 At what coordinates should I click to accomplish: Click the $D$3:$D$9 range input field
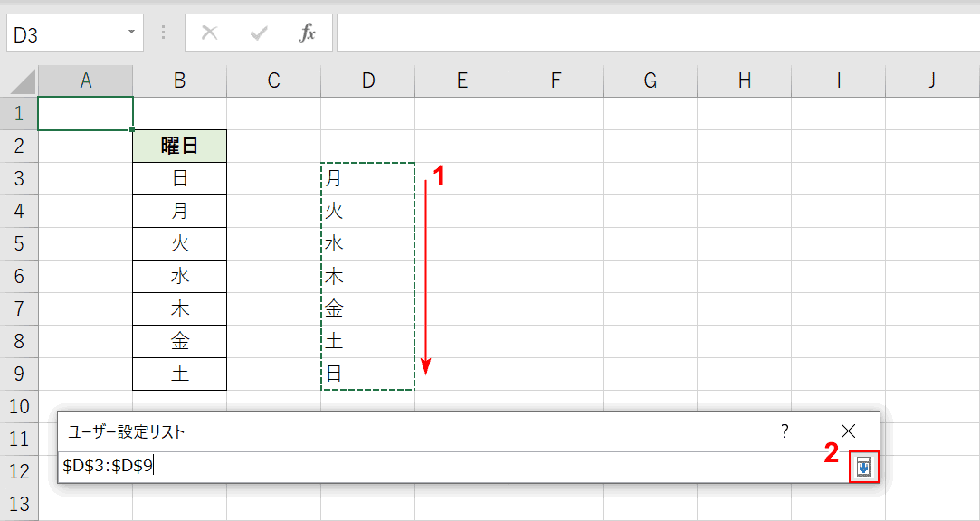coord(453,467)
